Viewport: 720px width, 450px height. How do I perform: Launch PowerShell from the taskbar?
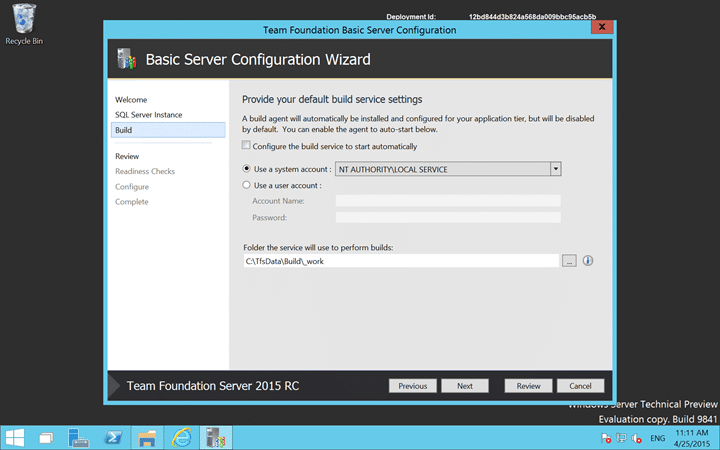pyautogui.click(x=113, y=437)
